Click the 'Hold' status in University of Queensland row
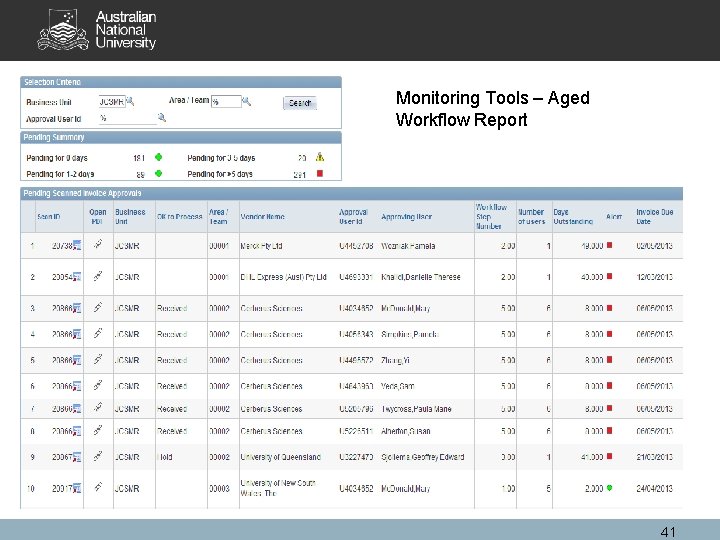Image resolution: width=720 pixels, height=540 pixels. click(x=165, y=457)
